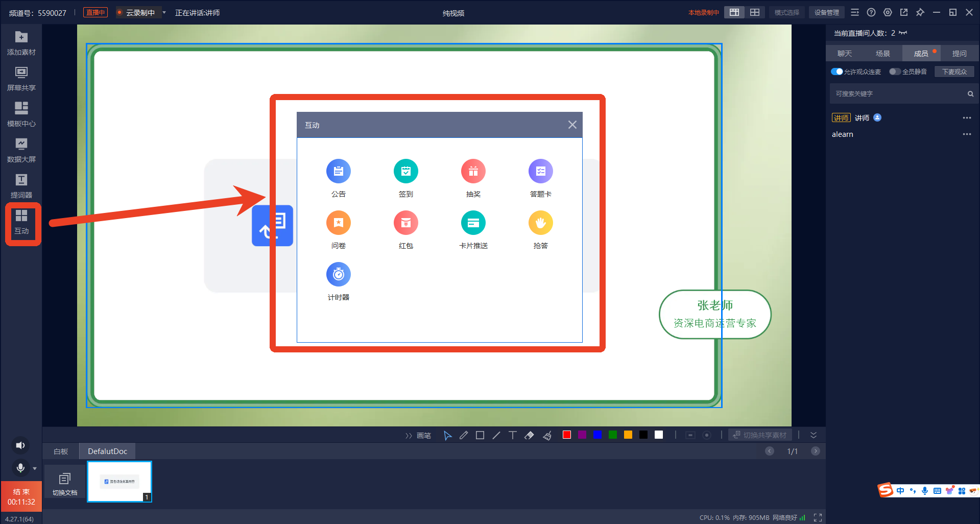Switch to the 白板 tab
This screenshot has height=524, width=980.
point(61,451)
